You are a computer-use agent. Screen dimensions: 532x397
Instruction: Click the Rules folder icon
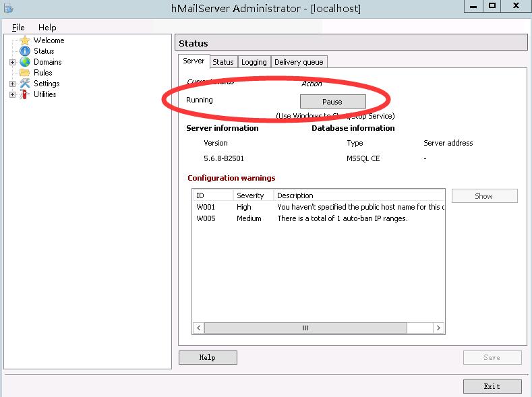[x=25, y=73]
